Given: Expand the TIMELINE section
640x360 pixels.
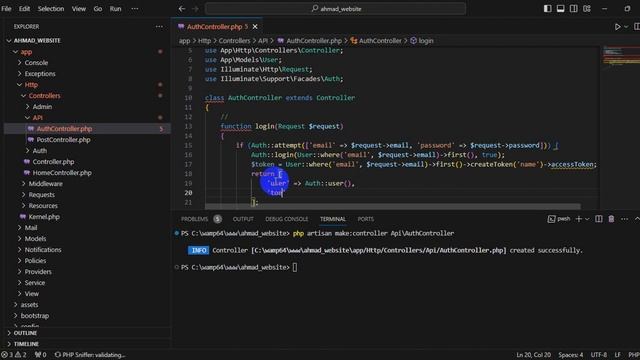Looking at the screenshot, I should point(26,344).
